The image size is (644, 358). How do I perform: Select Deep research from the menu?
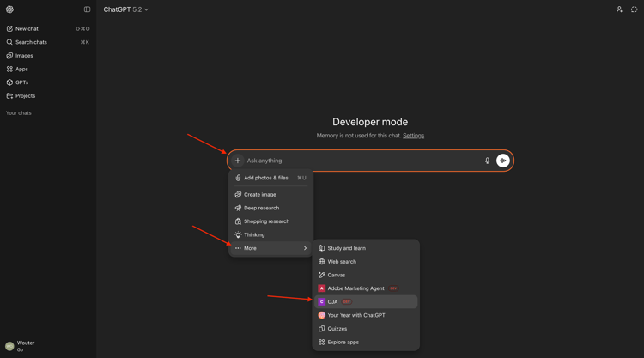point(270,208)
